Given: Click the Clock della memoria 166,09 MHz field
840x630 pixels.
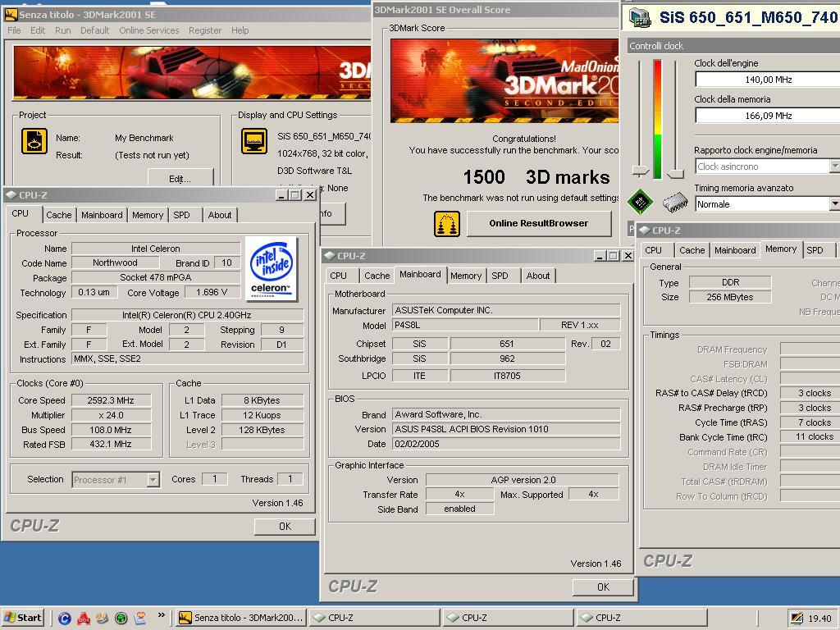Looking at the screenshot, I should click(768, 116).
